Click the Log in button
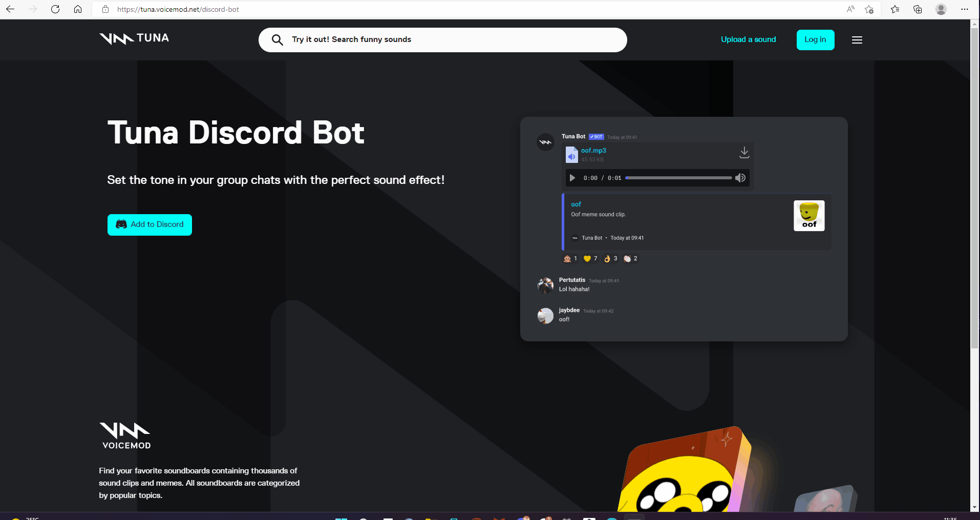The height and width of the screenshot is (520, 980). point(815,40)
